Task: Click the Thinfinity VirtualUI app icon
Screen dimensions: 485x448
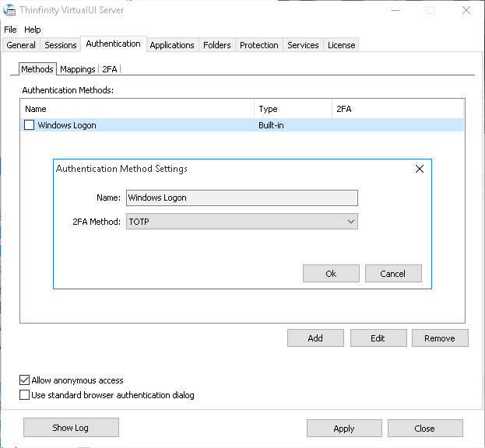Action: click(10, 10)
